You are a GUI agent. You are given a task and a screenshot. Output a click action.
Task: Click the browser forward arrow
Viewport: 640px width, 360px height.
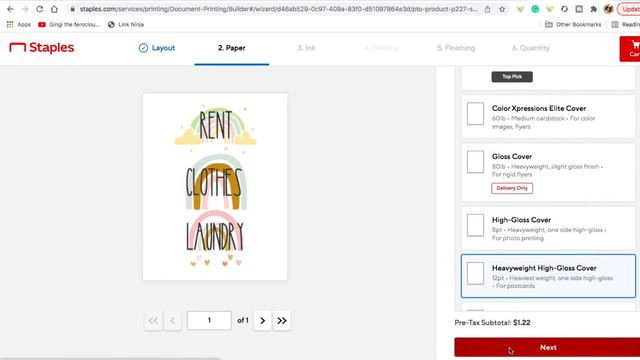[x=25, y=9]
